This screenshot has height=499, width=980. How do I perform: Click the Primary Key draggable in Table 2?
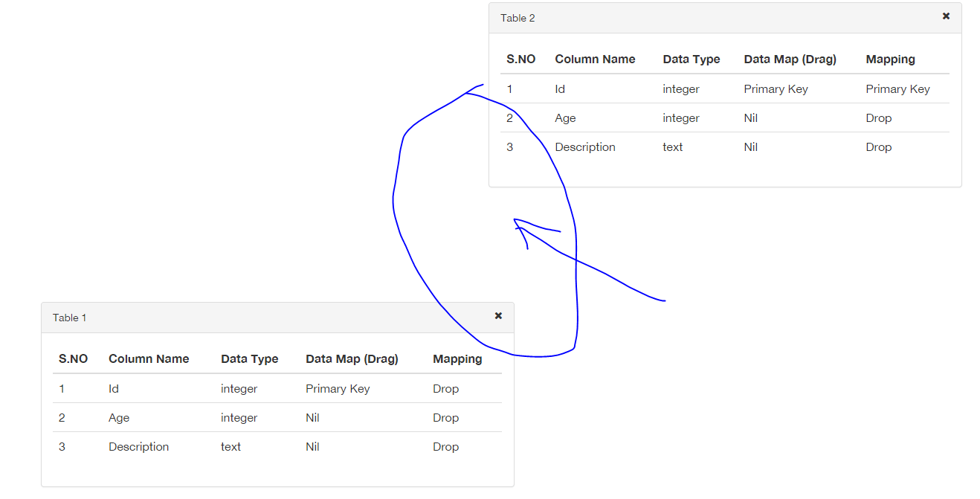pyautogui.click(x=776, y=88)
